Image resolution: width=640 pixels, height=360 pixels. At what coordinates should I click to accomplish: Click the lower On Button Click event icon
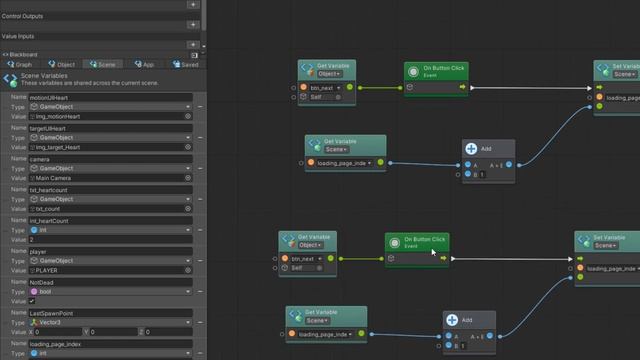(x=394, y=243)
